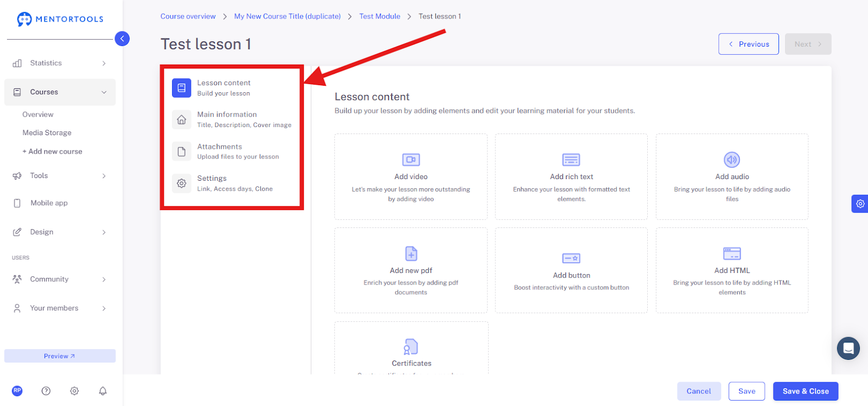868x406 pixels.
Task: Expand the Design chevron
Action: (x=104, y=232)
